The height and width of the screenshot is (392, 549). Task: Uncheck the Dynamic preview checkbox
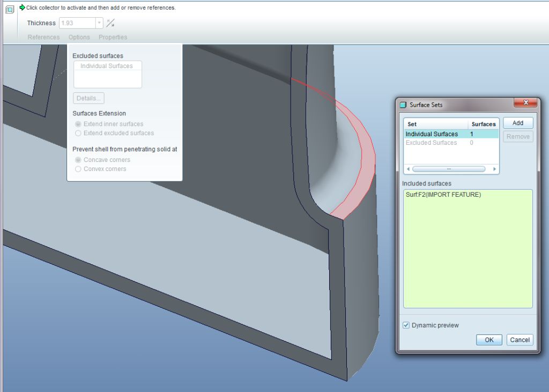[406, 325]
